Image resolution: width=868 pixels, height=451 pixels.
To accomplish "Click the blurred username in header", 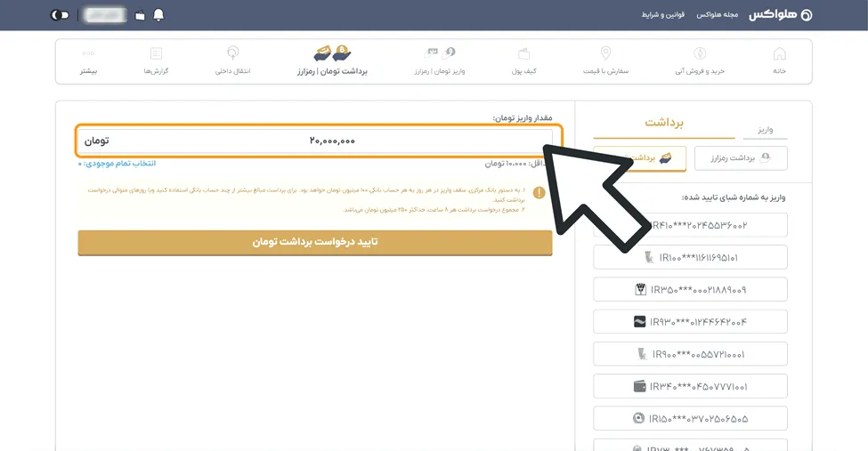I will point(105,15).
